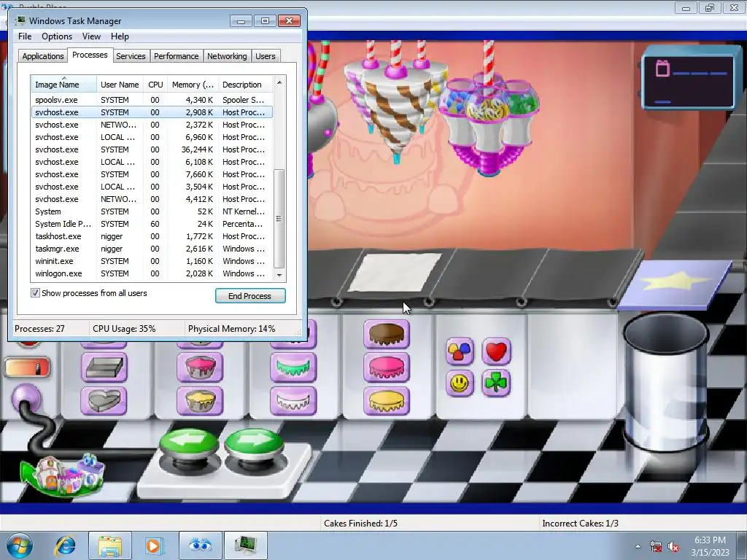Open the Help menu
The height and width of the screenshot is (560, 747).
point(120,36)
